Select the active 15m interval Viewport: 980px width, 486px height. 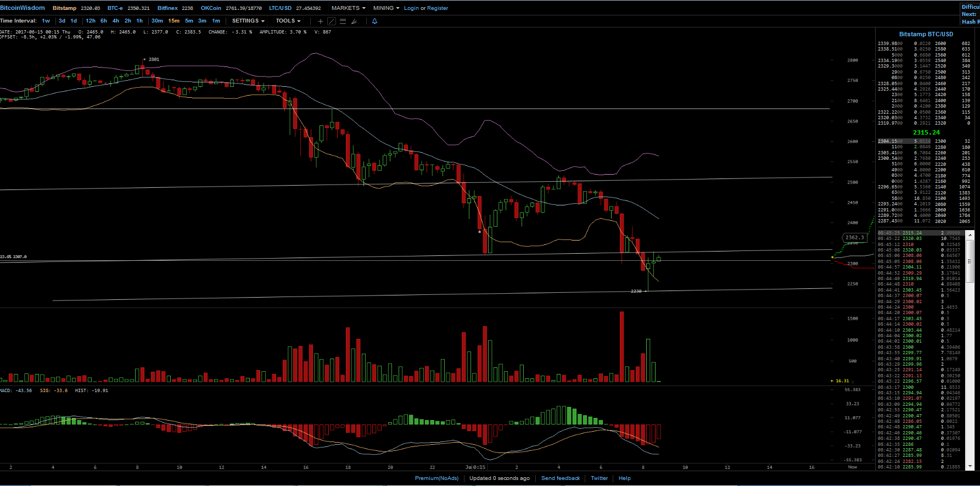[174, 21]
